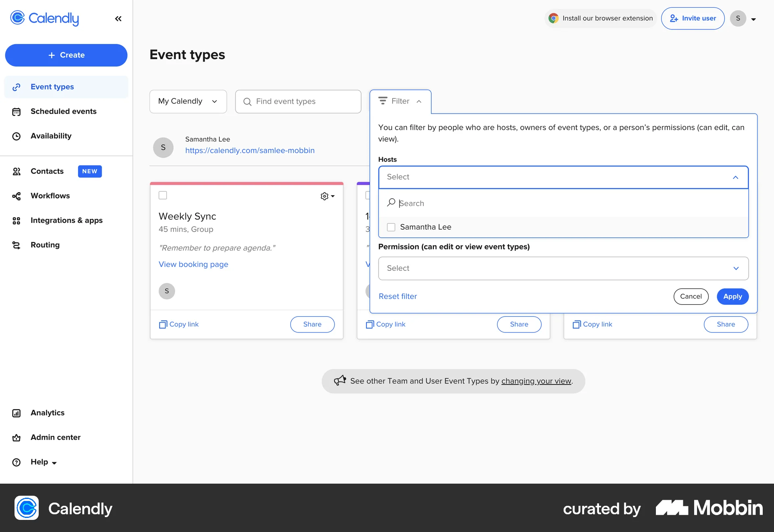Open Scheduled events from sidebar
Image resolution: width=774 pixels, height=532 pixels.
[x=63, y=111]
